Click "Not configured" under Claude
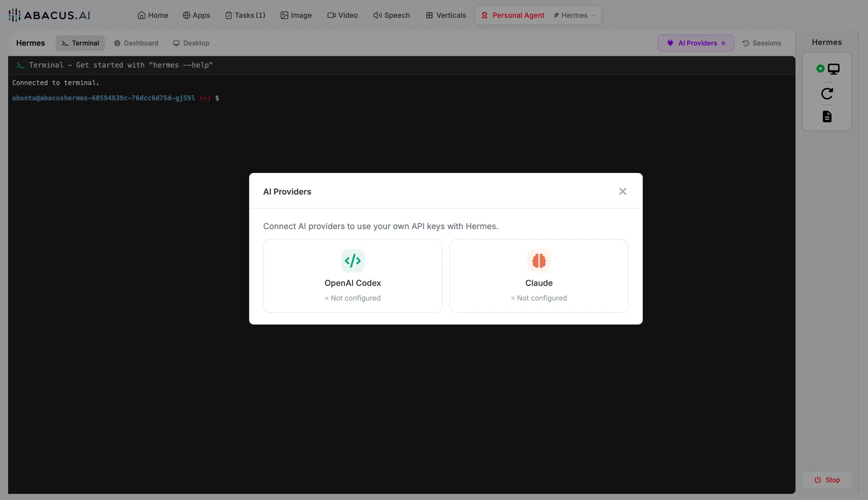 coord(542,298)
